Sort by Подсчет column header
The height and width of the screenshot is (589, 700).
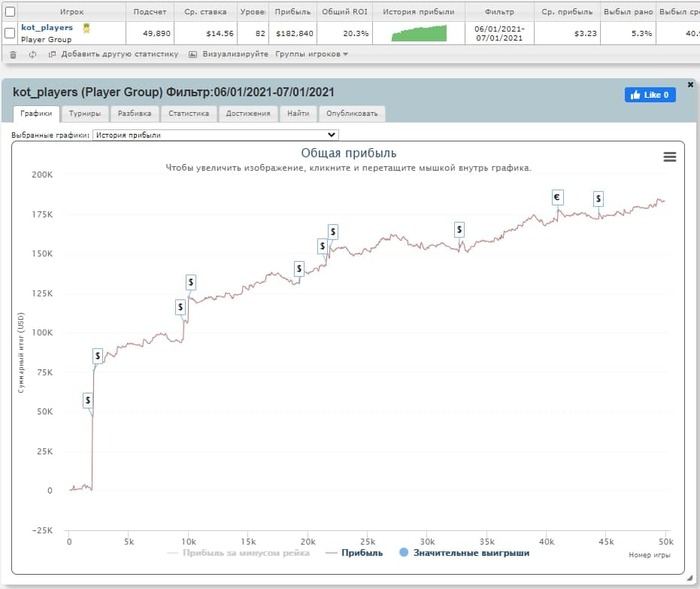[150, 12]
